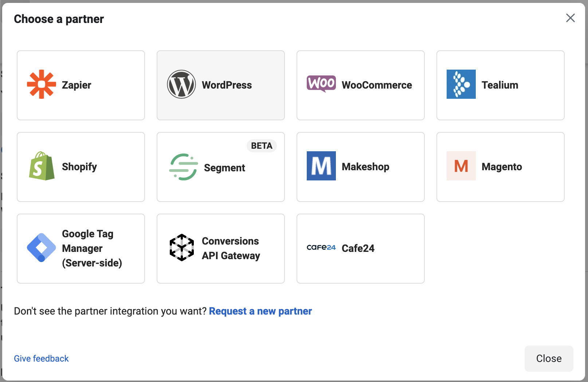
Task: Click the WooCommerce purple logo
Action: pos(321,84)
